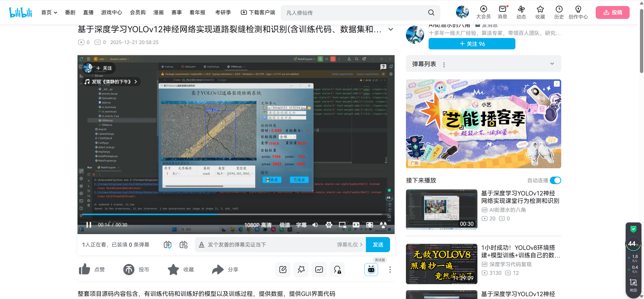Click the 分享 share arrow icon
The height and width of the screenshot is (299, 644).
pos(218,270)
